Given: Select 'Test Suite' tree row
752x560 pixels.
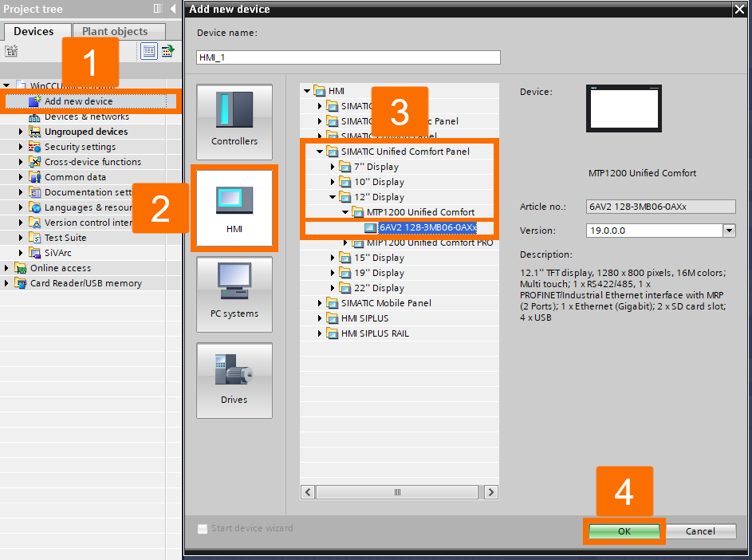Looking at the screenshot, I should click(65, 238).
